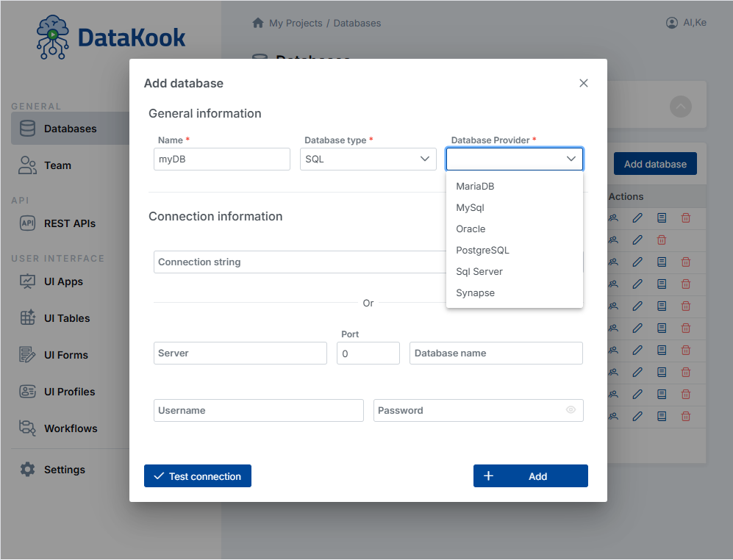The width and height of the screenshot is (733, 560).
Task: Click inside the Connection string field
Action: (294, 262)
